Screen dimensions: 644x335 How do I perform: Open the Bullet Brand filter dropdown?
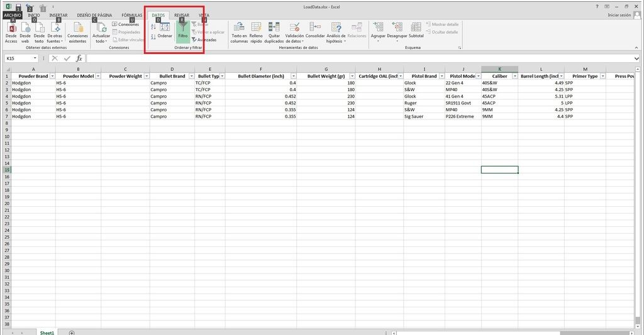(191, 76)
